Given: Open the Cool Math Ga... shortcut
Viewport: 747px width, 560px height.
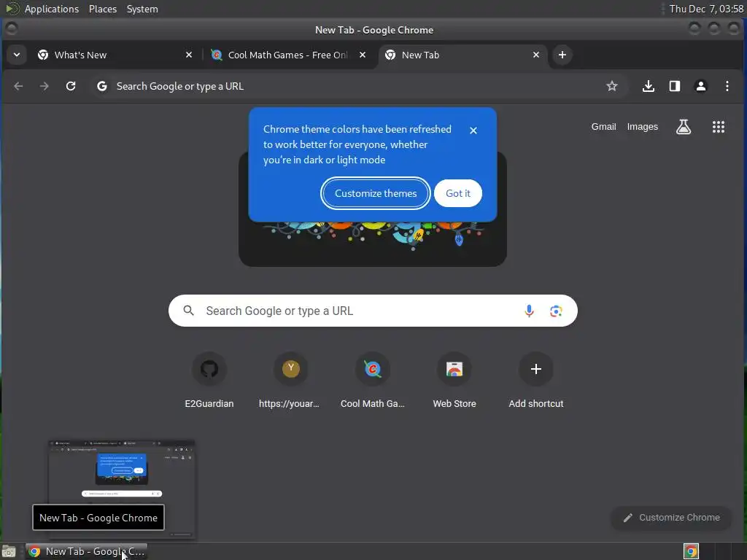Looking at the screenshot, I should [x=373, y=380].
